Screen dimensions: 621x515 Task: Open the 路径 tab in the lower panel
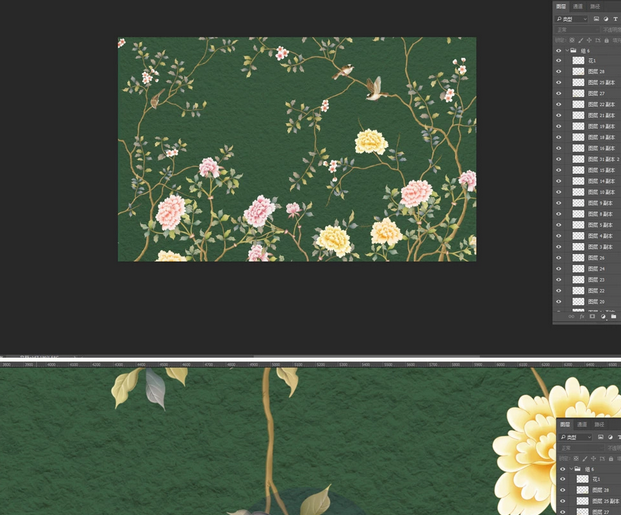click(597, 425)
